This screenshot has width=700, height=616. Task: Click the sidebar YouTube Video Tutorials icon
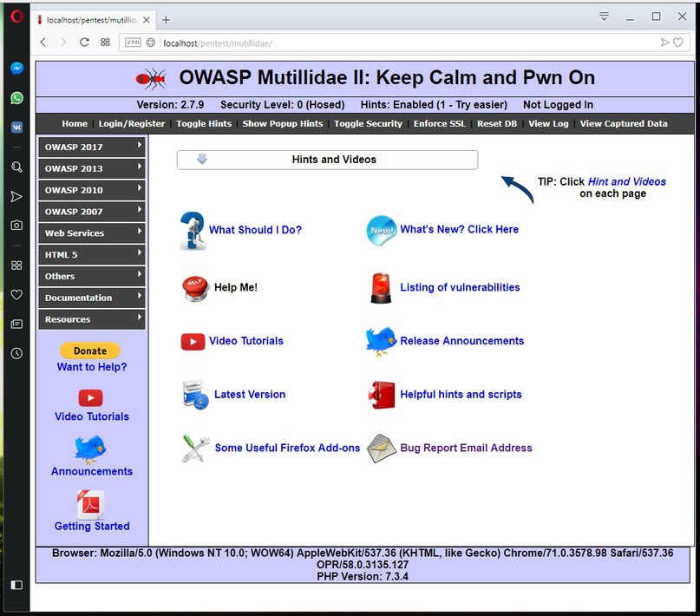click(90, 397)
